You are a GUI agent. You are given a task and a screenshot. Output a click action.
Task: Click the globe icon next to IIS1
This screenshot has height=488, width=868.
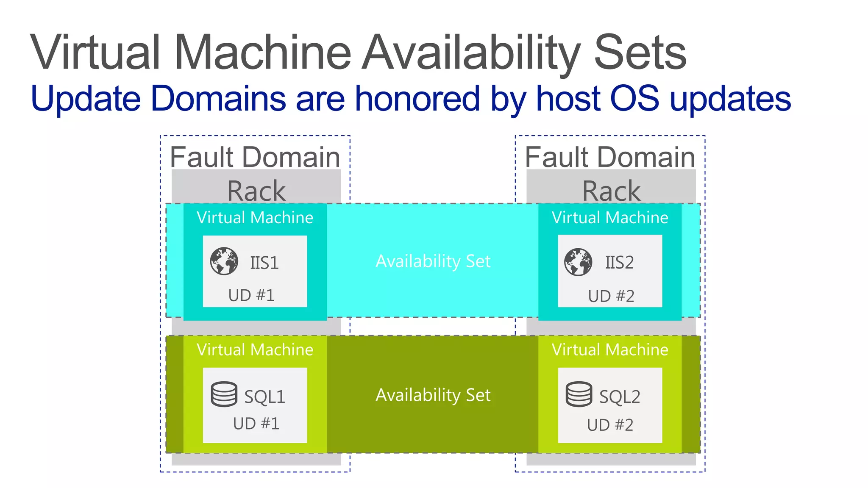click(x=224, y=261)
